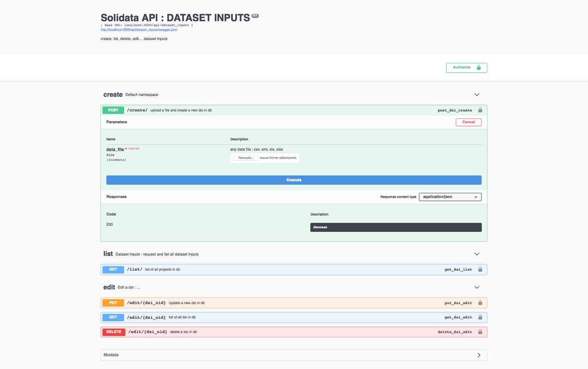Click the 'Responses' header label
Screen dimensions: 588x369
click(x=116, y=197)
